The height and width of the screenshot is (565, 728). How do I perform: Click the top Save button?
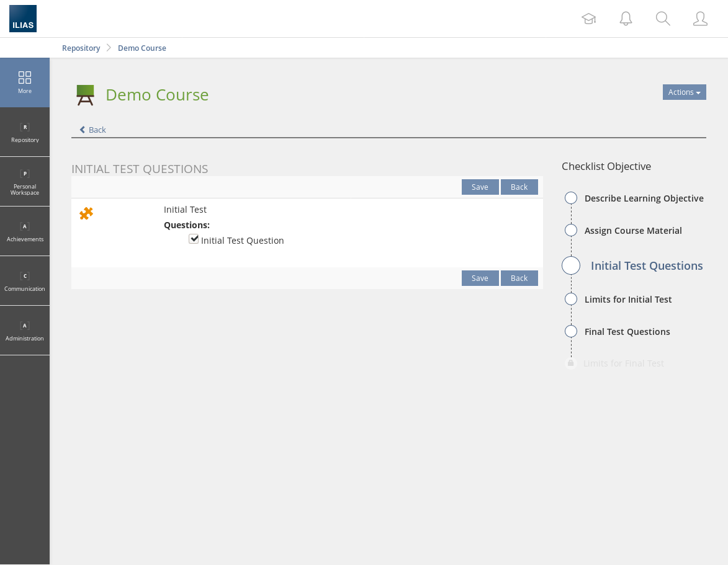pos(480,187)
